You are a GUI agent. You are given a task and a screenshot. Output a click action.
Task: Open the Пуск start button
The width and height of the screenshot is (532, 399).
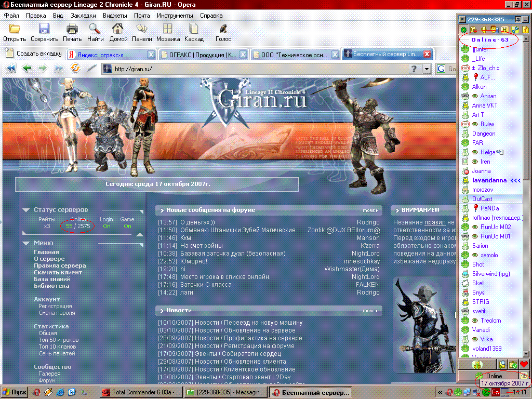pos(15,393)
